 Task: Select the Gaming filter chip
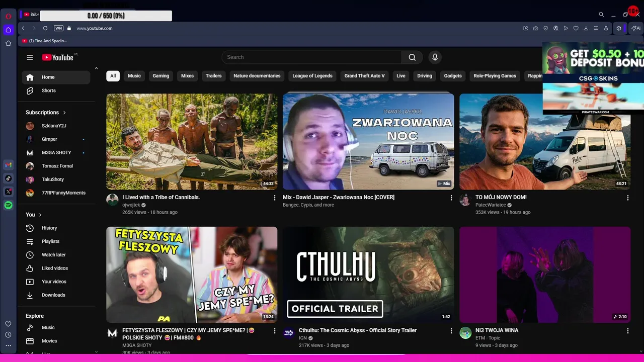(161, 76)
